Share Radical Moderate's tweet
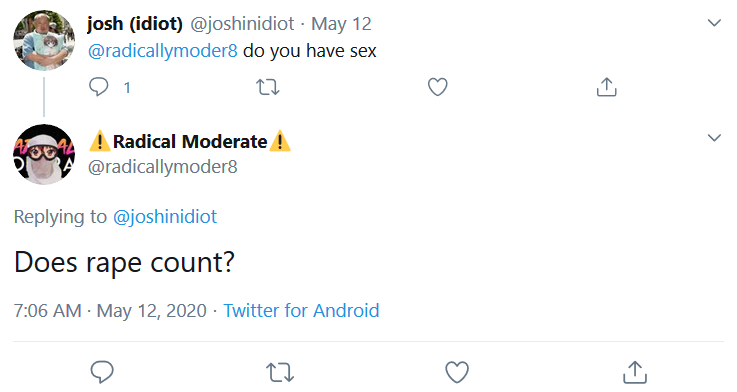737x392 pixels. [635, 372]
